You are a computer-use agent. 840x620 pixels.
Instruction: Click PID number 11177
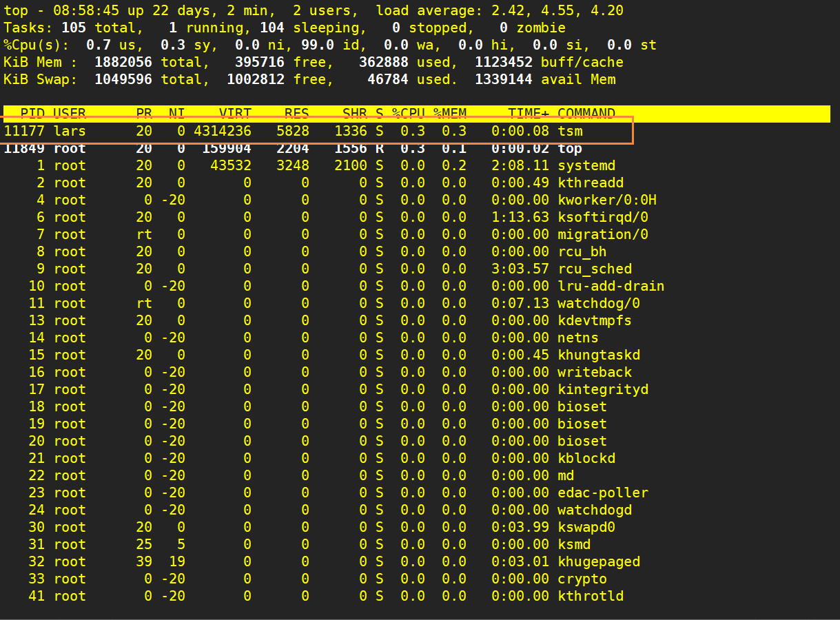25,131
